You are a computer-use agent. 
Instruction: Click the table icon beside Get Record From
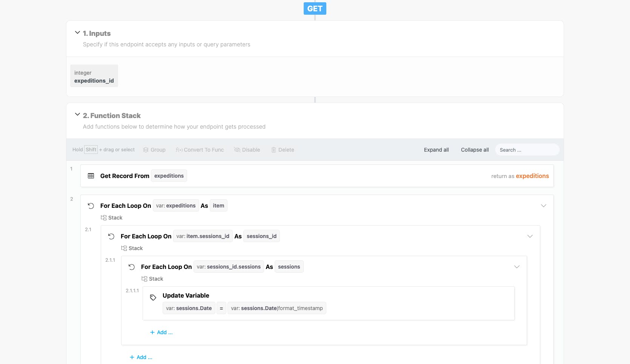click(91, 176)
